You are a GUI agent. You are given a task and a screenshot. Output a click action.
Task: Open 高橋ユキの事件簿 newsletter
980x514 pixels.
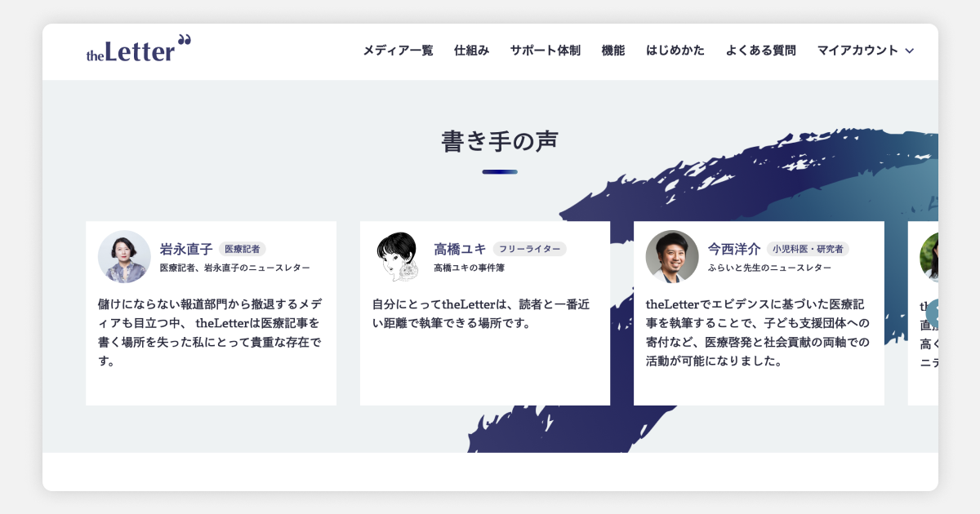[x=470, y=268]
